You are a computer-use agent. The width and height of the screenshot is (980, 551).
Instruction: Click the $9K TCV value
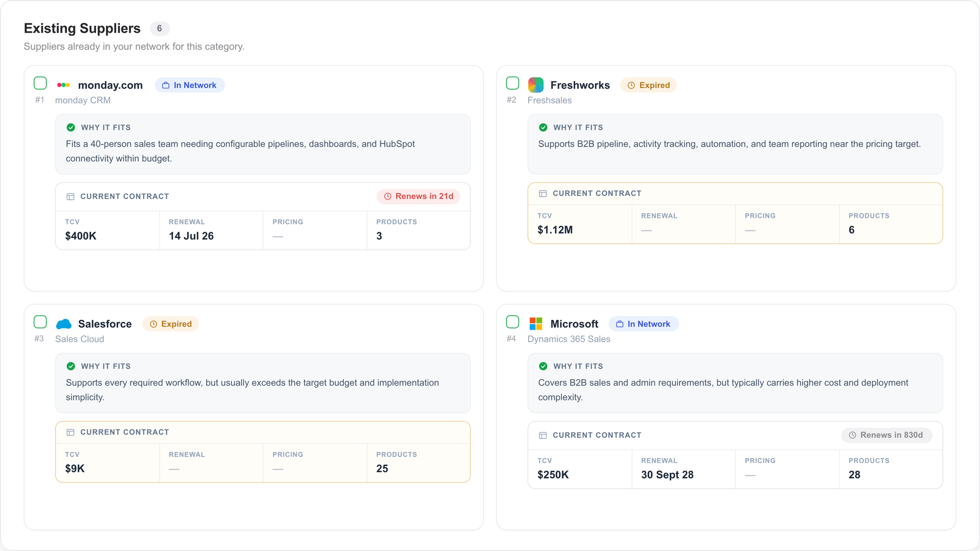(x=75, y=469)
